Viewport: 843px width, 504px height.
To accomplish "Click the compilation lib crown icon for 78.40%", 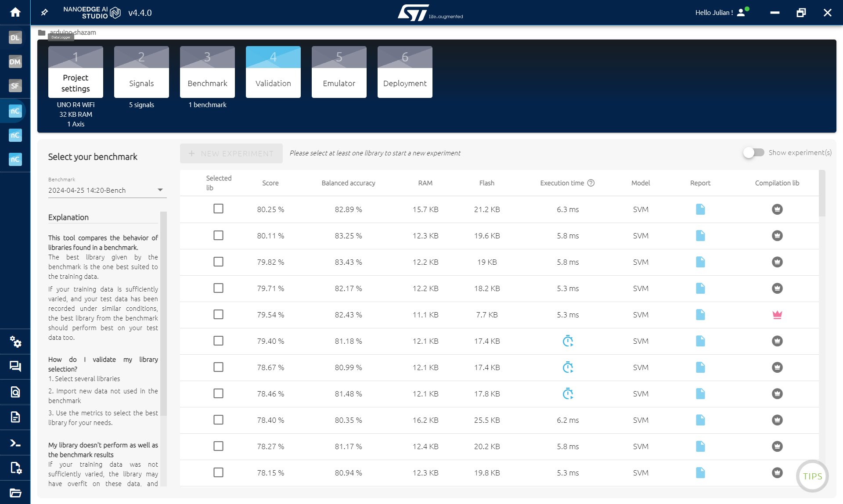I will point(777,419).
